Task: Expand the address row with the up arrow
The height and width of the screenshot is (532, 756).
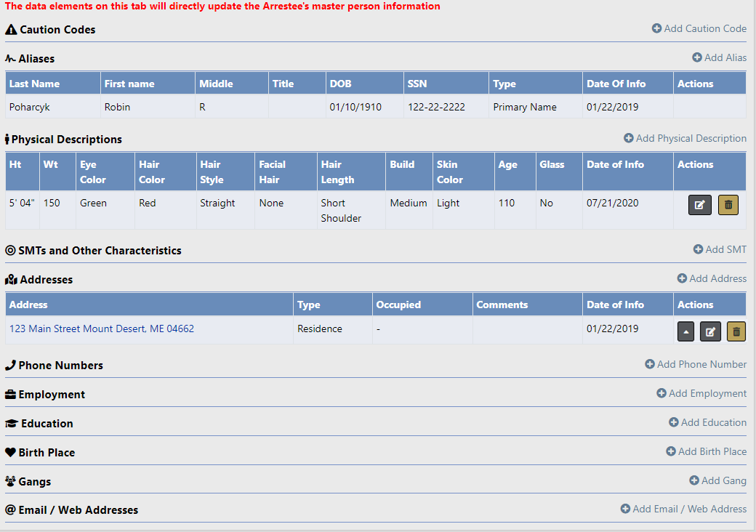Action: [x=685, y=332]
